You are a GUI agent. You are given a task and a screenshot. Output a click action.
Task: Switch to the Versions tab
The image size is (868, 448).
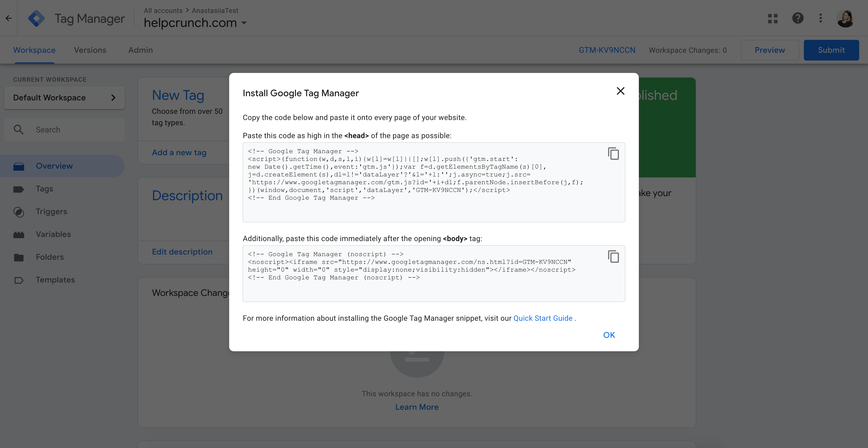tap(90, 50)
